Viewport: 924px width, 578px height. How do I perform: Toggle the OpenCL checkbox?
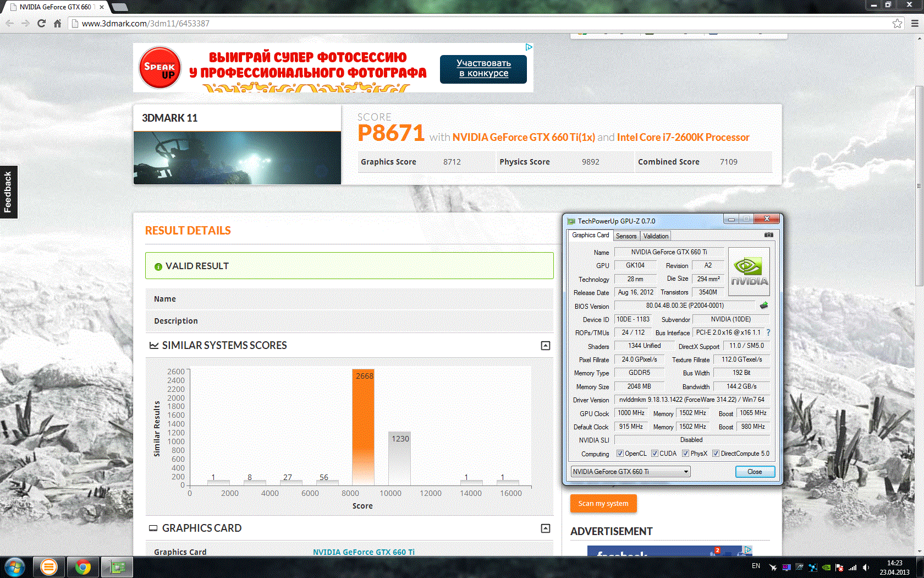pyautogui.click(x=620, y=454)
